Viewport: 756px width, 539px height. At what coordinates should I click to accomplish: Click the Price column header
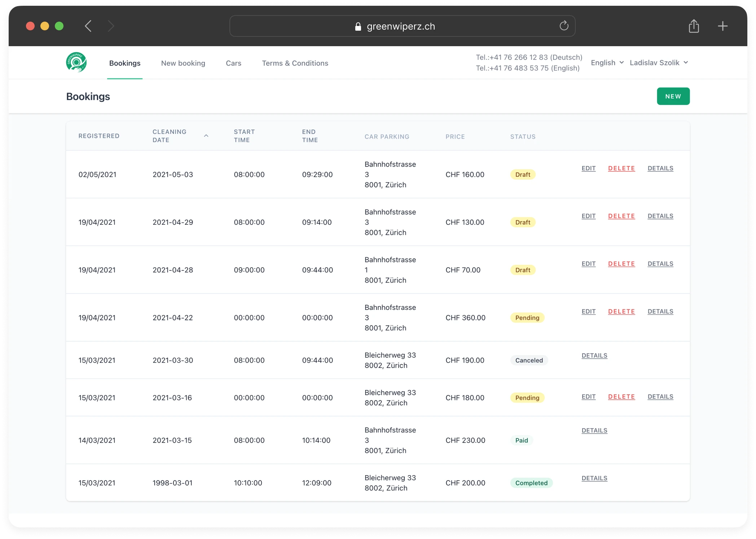(x=455, y=137)
